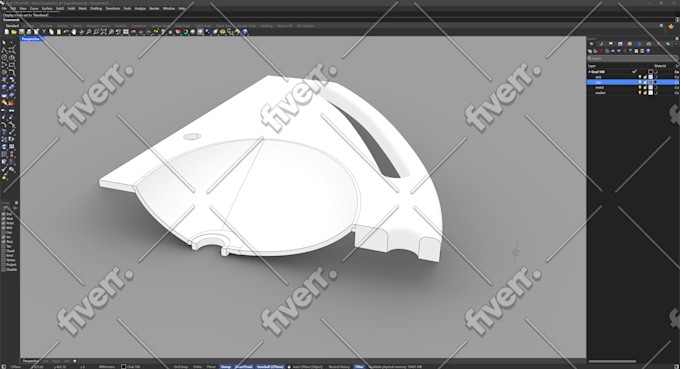Toggle Planar in status bar
This screenshot has height=369, width=680.
tap(211, 366)
